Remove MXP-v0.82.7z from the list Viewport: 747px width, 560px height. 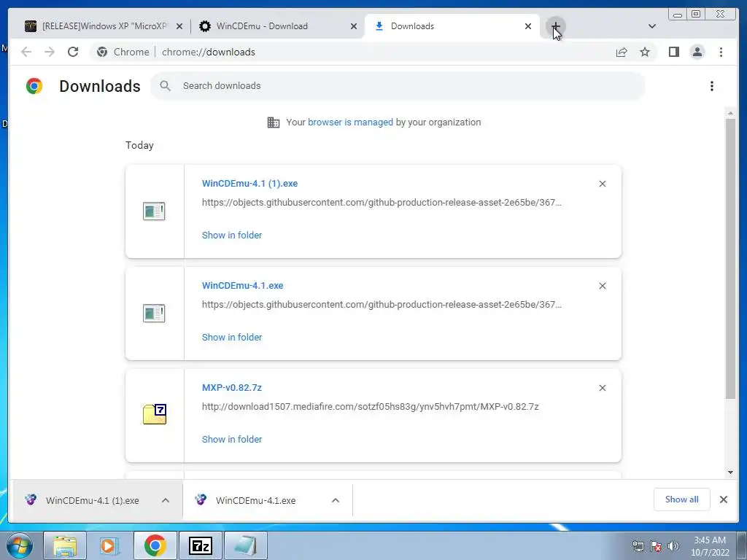click(602, 388)
